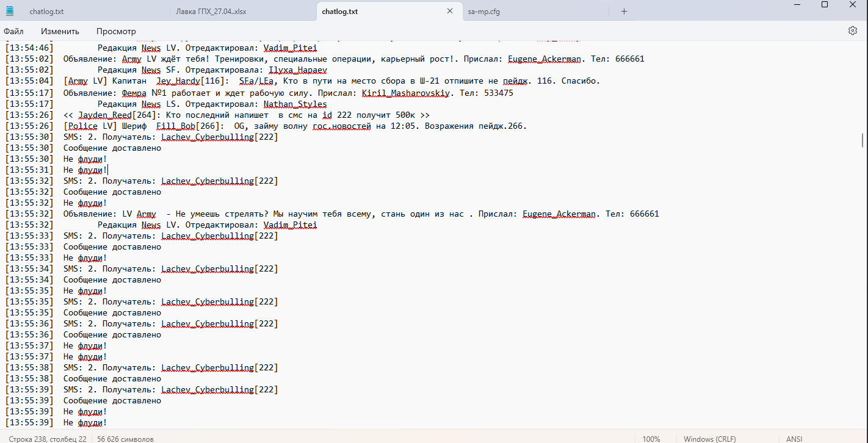Open the Изменить menu
The height and width of the screenshot is (443, 868).
click(x=60, y=31)
